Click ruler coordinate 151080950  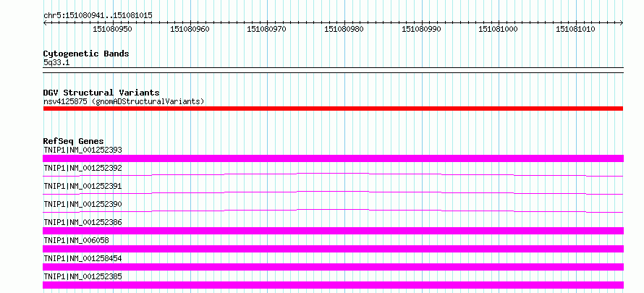pyautogui.click(x=113, y=30)
